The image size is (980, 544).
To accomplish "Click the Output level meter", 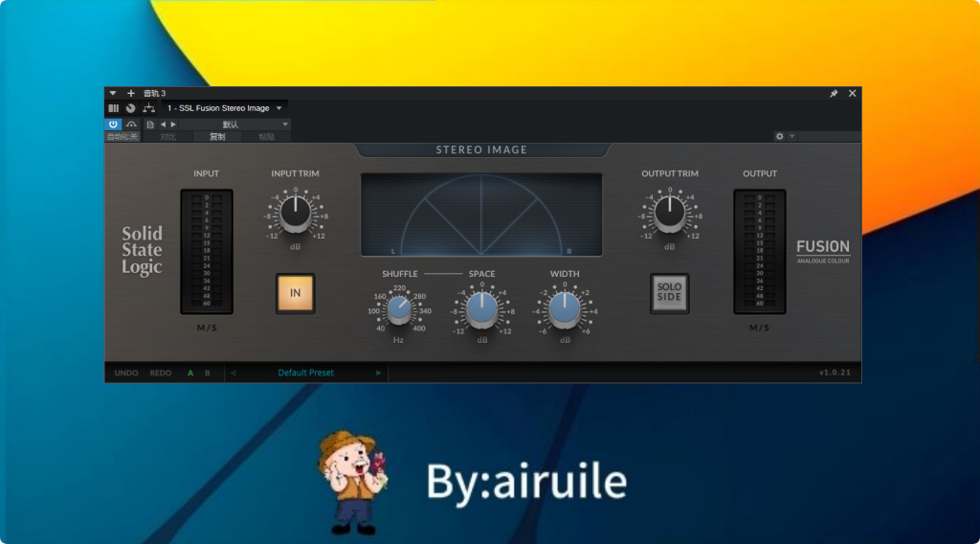I will 759,251.
